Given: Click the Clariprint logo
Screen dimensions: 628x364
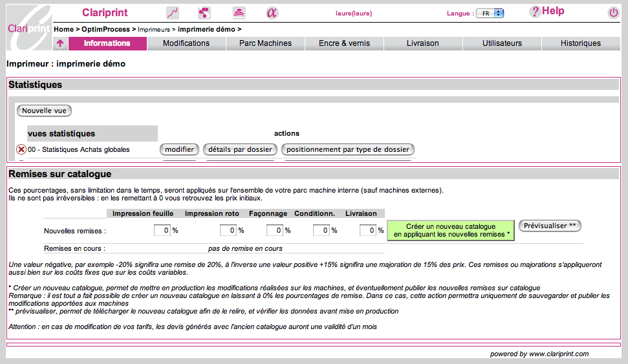Looking at the screenshot, I should pyautogui.click(x=28, y=27).
